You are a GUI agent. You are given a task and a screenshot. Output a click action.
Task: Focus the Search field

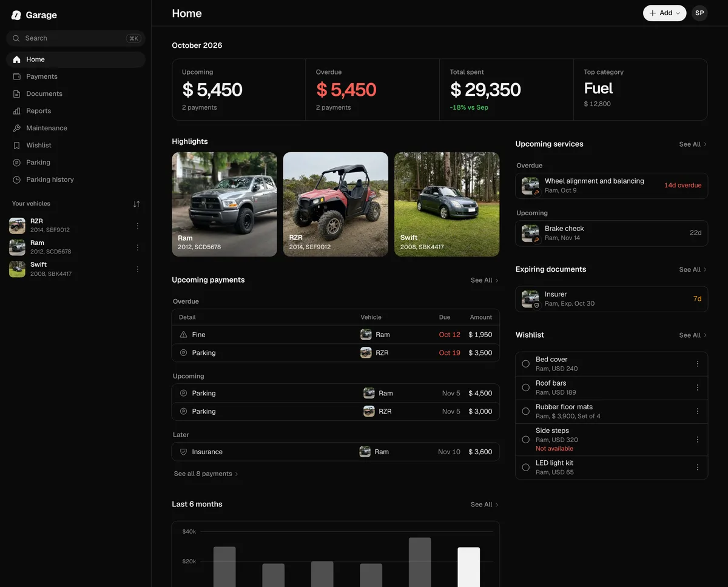[x=76, y=38]
